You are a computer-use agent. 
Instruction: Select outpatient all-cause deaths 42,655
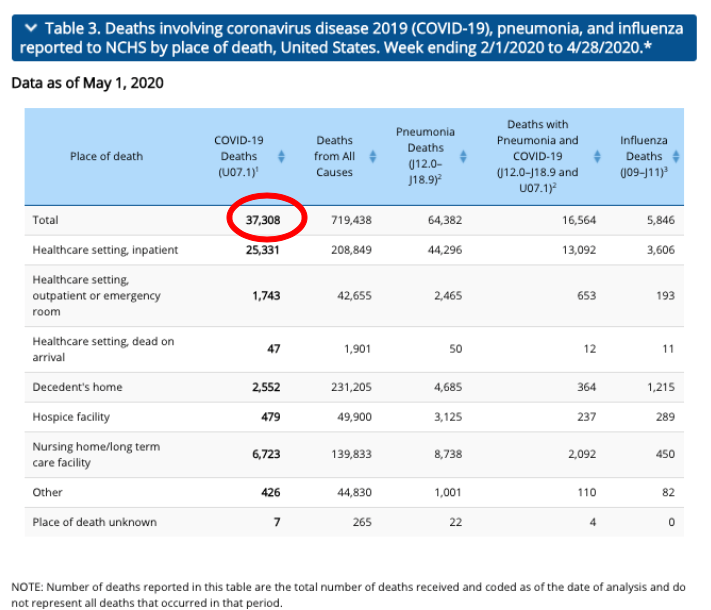tap(354, 296)
